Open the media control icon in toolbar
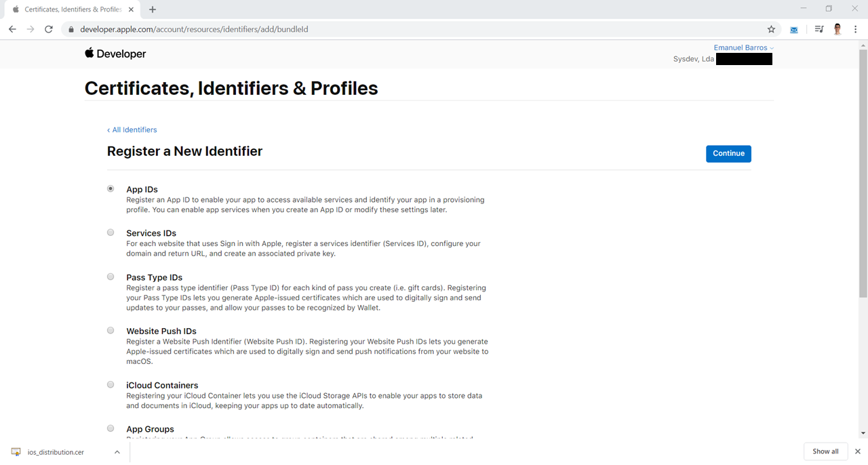Image resolution: width=868 pixels, height=465 pixels. tap(819, 29)
